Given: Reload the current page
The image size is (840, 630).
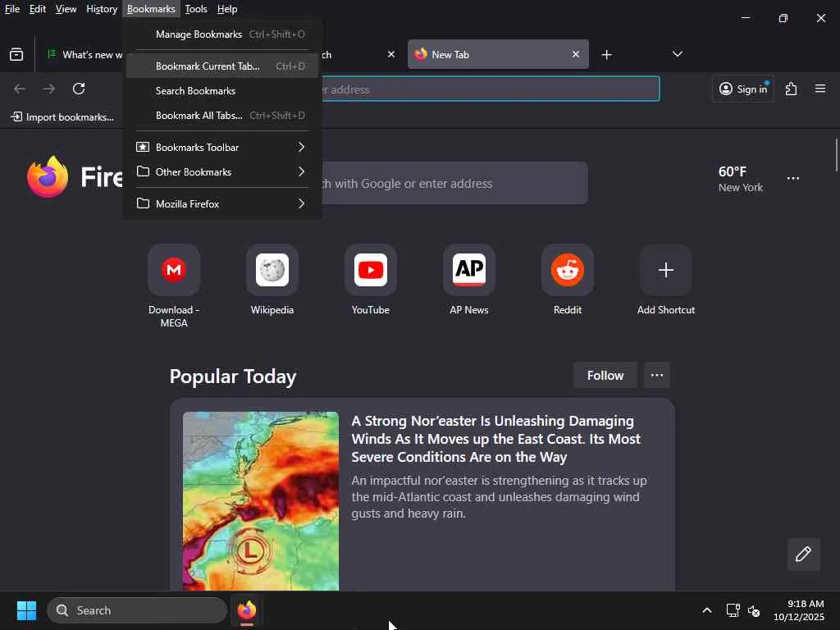Looking at the screenshot, I should 79,89.
